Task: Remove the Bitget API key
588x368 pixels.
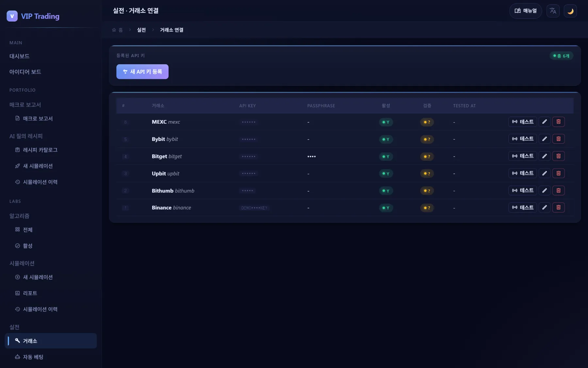Action: point(559,156)
